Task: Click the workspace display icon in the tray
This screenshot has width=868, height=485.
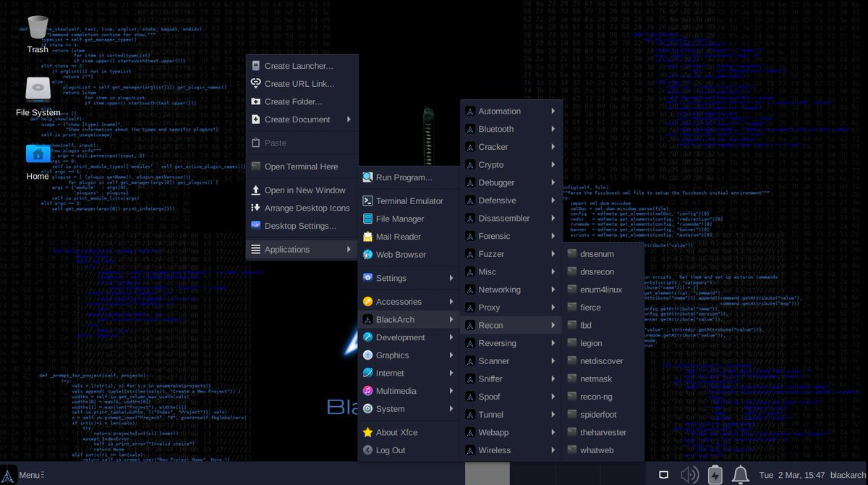Action: coord(663,476)
